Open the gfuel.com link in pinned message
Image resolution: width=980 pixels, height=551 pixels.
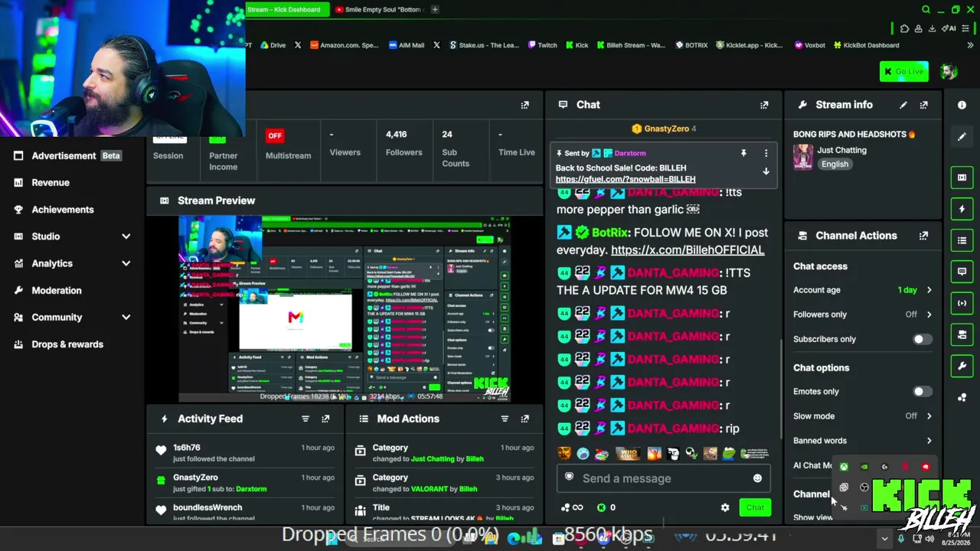626,179
